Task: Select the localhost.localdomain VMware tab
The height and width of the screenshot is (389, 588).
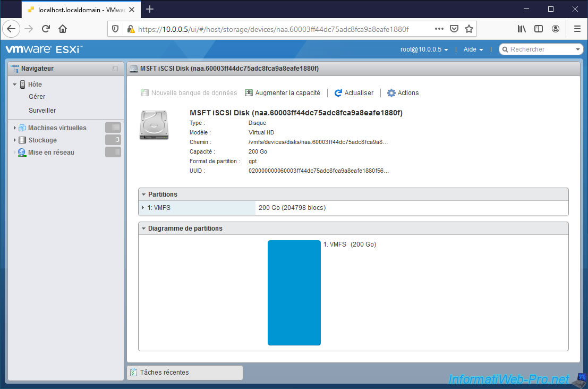Action: (81, 10)
